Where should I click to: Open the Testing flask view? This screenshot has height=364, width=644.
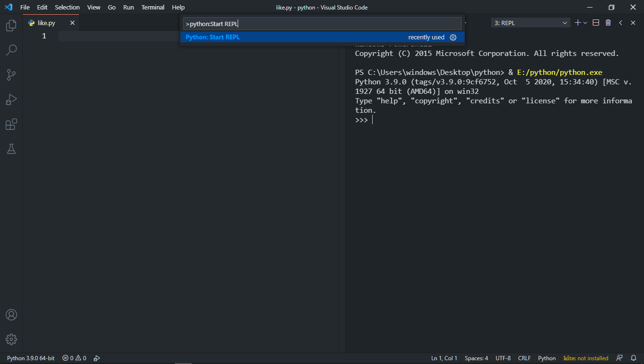tap(11, 149)
